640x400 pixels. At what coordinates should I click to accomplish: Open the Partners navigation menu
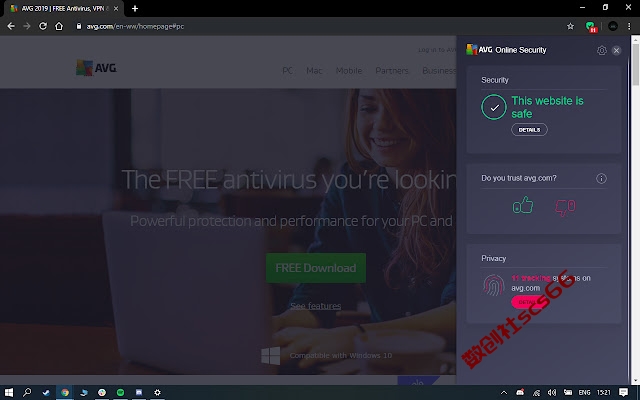click(392, 71)
